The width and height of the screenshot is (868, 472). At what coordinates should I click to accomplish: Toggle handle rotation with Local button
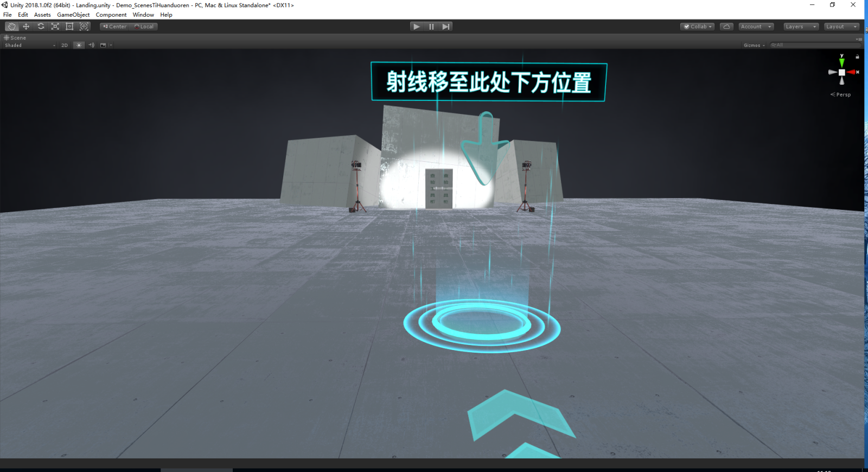(x=144, y=27)
